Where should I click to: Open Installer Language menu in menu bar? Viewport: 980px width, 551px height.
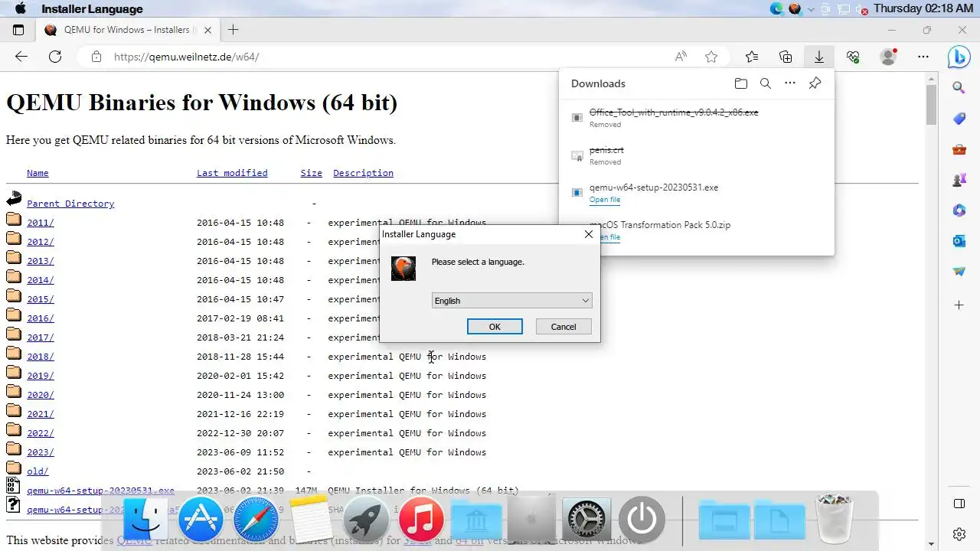click(92, 9)
